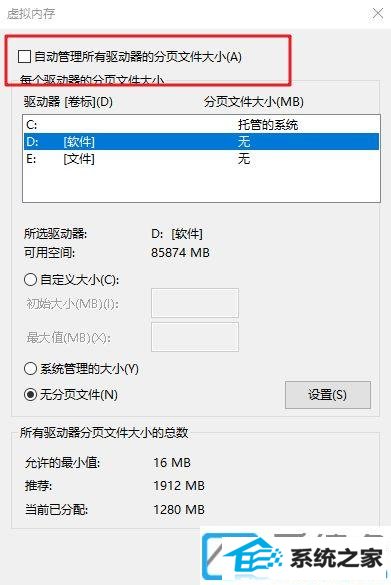Image resolution: width=391 pixels, height=585 pixels.
Task: Click the currently allocated 1280 MB value
Action: click(x=179, y=509)
